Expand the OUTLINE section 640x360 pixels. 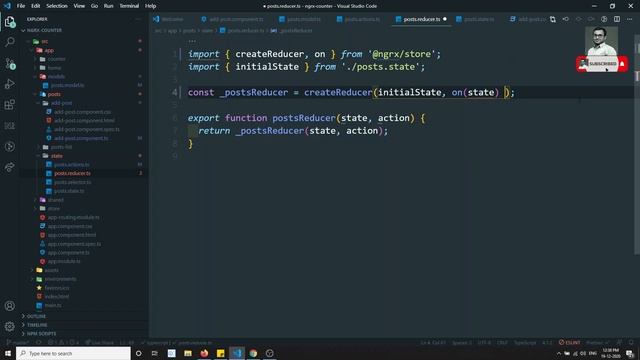(36, 316)
